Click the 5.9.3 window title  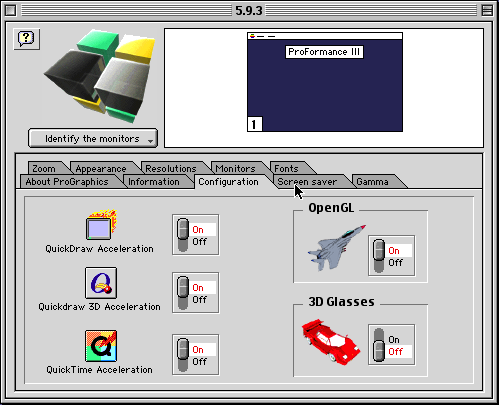pyautogui.click(x=249, y=10)
